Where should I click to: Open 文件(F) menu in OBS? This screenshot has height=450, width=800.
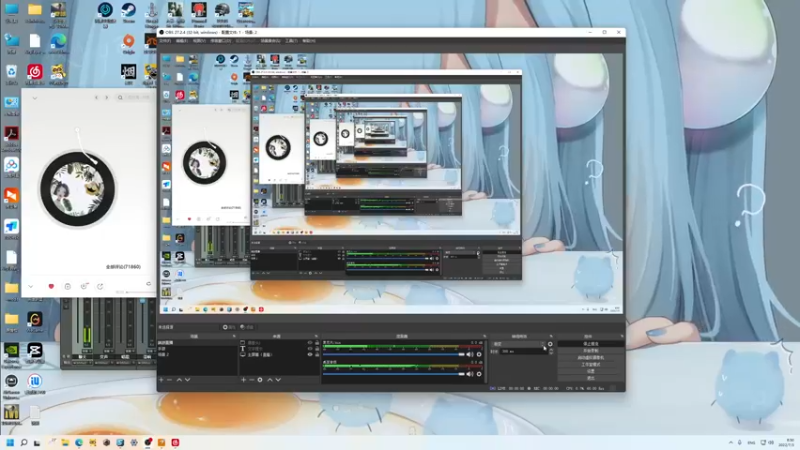tap(165, 41)
